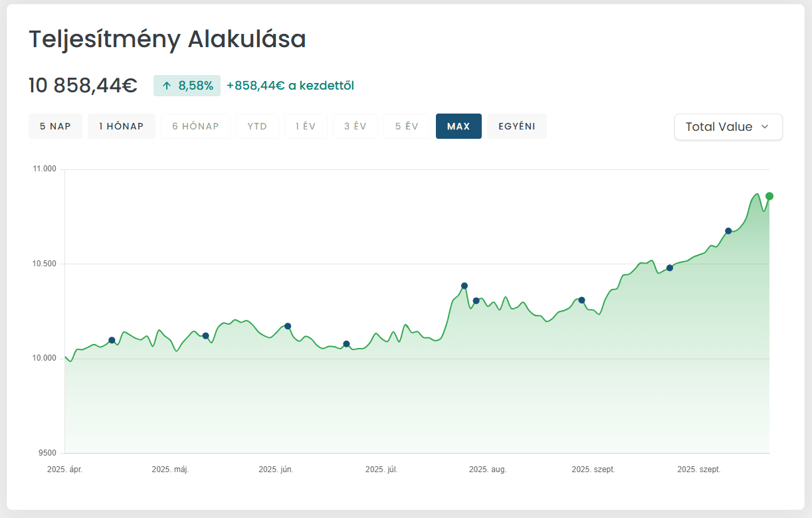Click the blue marker just below the 10.500 gridline
812x518 pixels.
(670, 268)
